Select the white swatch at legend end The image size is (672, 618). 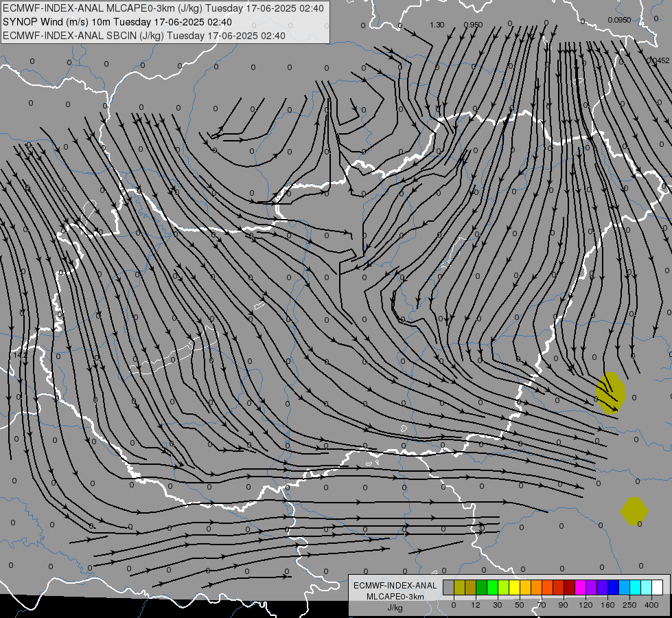[x=658, y=587]
